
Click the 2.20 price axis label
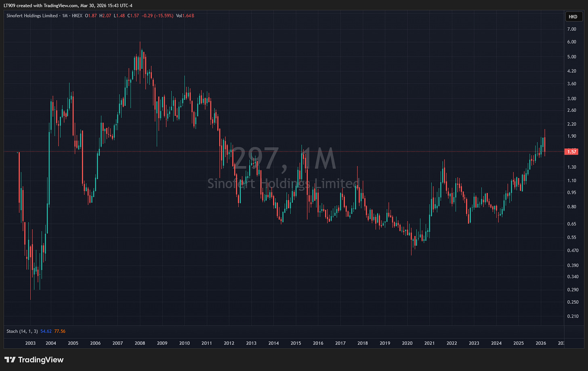pyautogui.click(x=571, y=124)
